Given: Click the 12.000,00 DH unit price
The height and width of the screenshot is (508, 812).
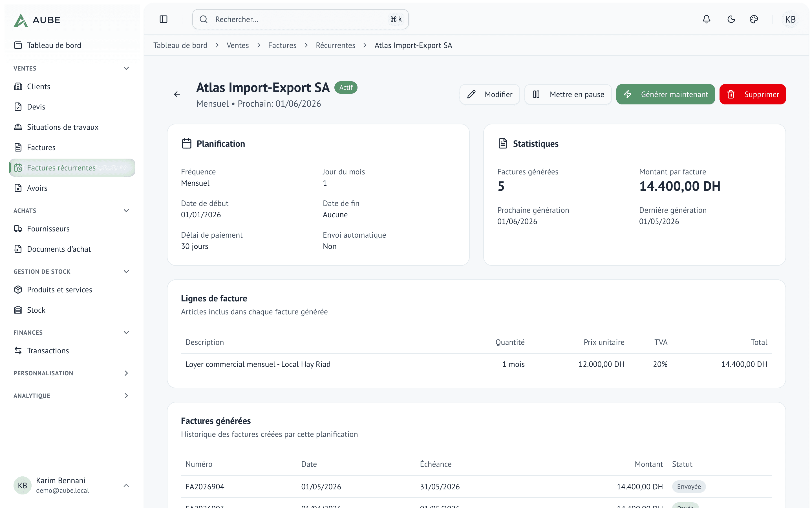Looking at the screenshot, I should 601,364.
